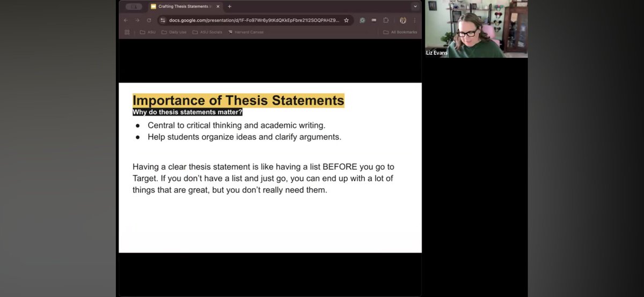Open the Grammarly extension icon

tap(362, 20)
